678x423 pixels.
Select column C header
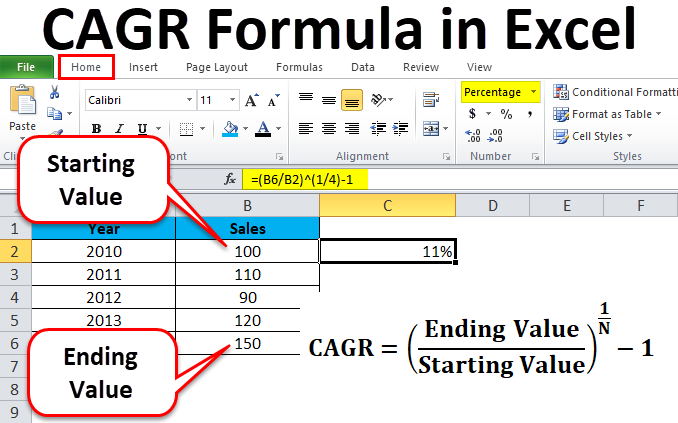pyautogui.click(x=387, y=205)
